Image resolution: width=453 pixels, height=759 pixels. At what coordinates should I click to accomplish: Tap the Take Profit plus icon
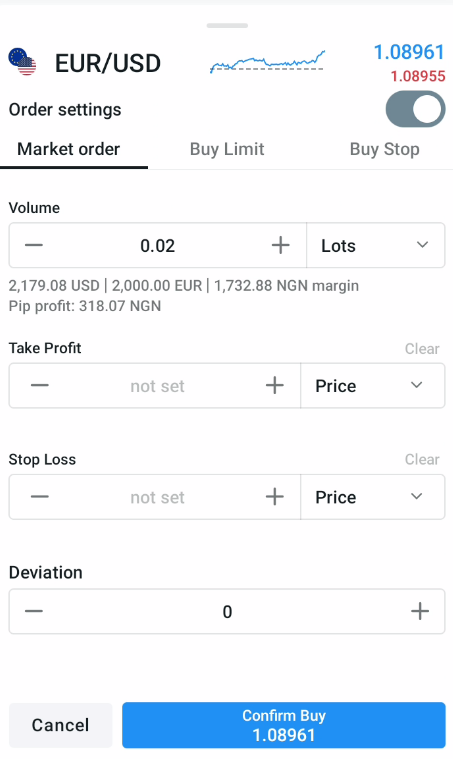click(x=274, y=385)
